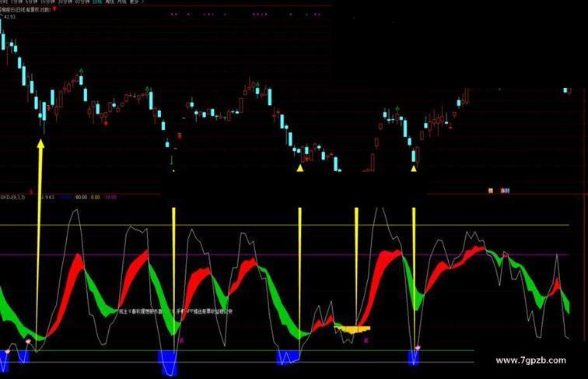Click the green up-arrow signal above the first rebound peak
The width and height of the screenshot is (588, 379).
point(81,71)
